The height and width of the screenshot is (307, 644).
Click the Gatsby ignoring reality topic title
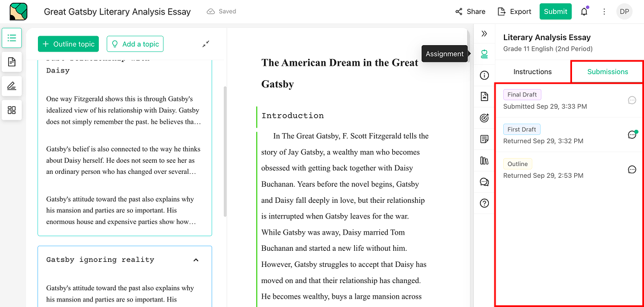[100, 260]
